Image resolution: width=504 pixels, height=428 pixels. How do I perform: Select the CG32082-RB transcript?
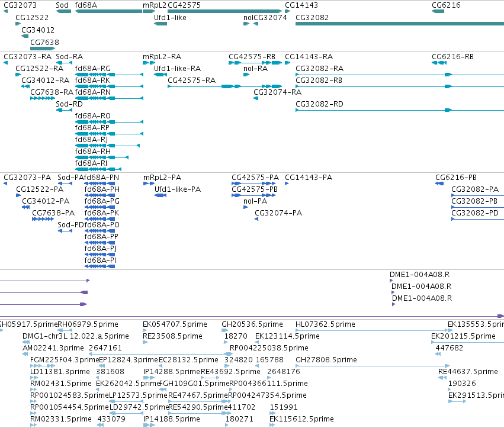click(400, 86)
